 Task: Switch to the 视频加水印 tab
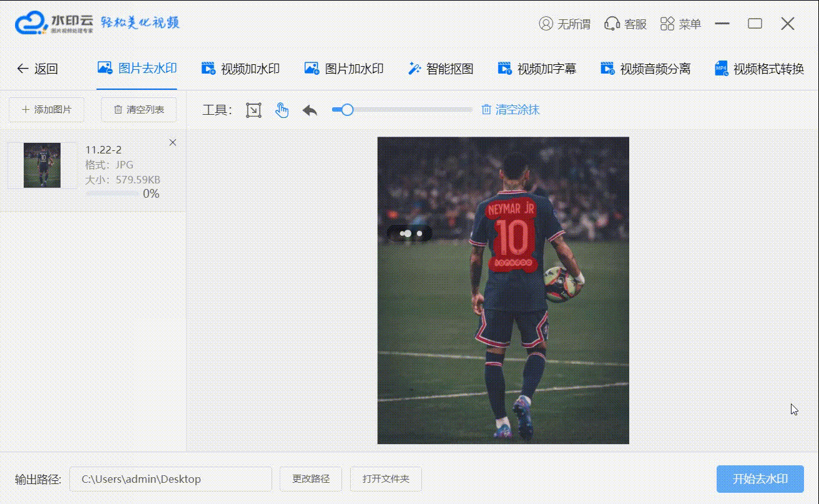pos(240,69)
